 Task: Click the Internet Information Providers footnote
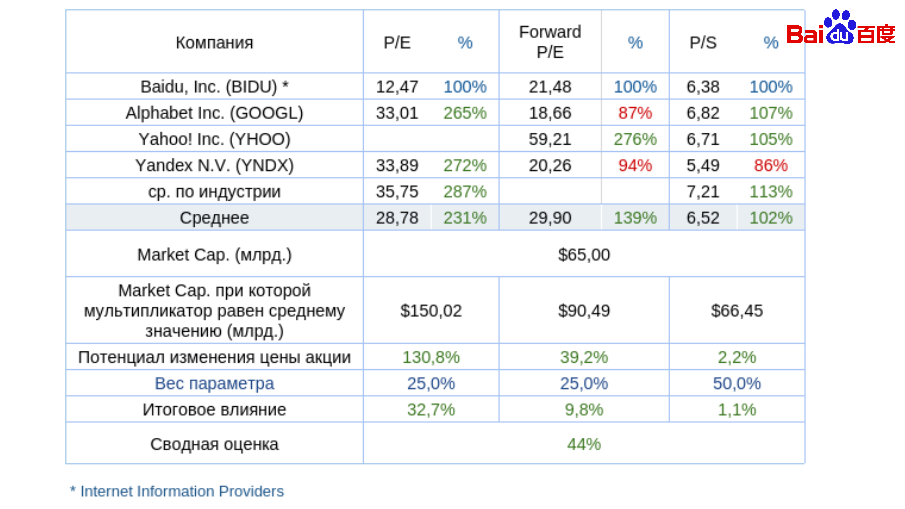(x=177, y=491)
